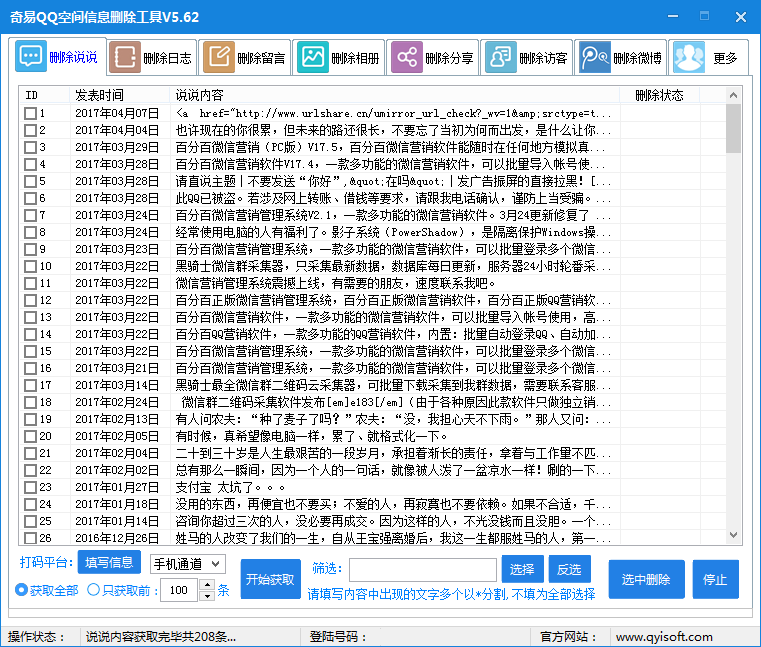Close the 奇易QQ空间信息删除工具 window

click(741, 17)
